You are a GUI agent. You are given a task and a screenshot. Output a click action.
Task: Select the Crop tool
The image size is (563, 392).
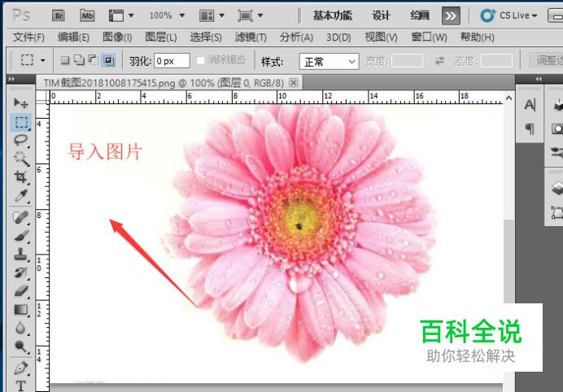(21, 177)
